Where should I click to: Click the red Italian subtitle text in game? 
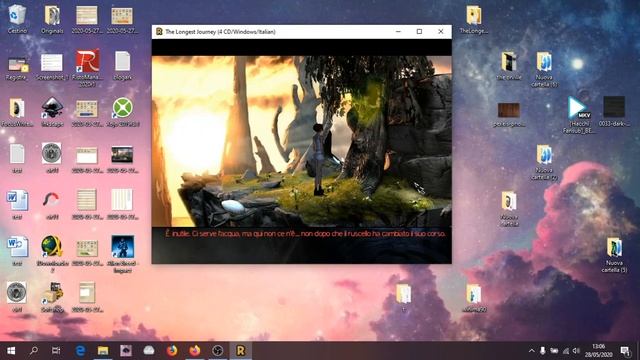point(305,234)
